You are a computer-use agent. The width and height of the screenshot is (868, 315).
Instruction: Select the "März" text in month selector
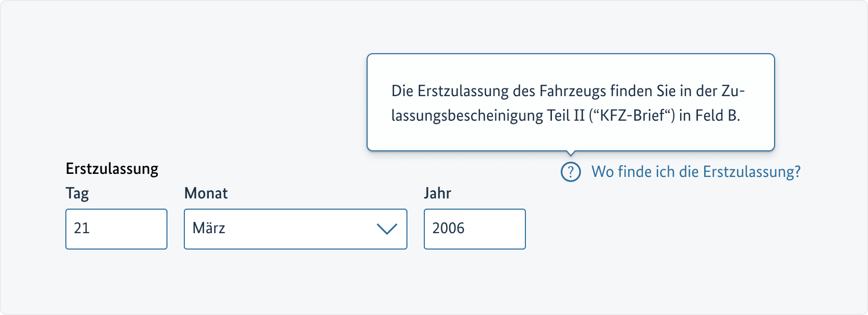tap(209, 228)
